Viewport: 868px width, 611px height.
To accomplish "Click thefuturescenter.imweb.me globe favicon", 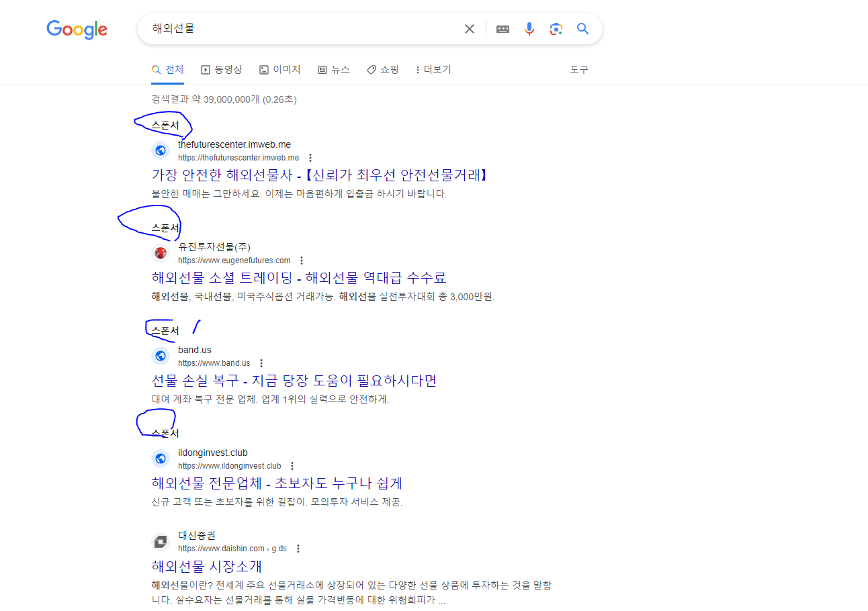I will pyautogui.click(x=161, y=150).
